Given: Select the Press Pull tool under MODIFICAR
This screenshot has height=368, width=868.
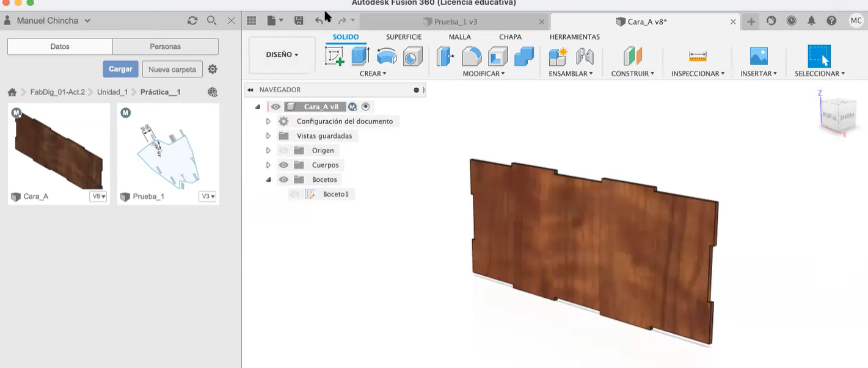Looking at the screenshot, I should [444, 56].
